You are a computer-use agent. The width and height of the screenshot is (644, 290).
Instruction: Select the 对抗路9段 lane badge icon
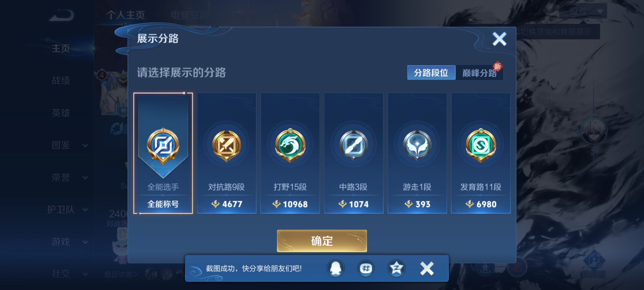click(227, 146)
